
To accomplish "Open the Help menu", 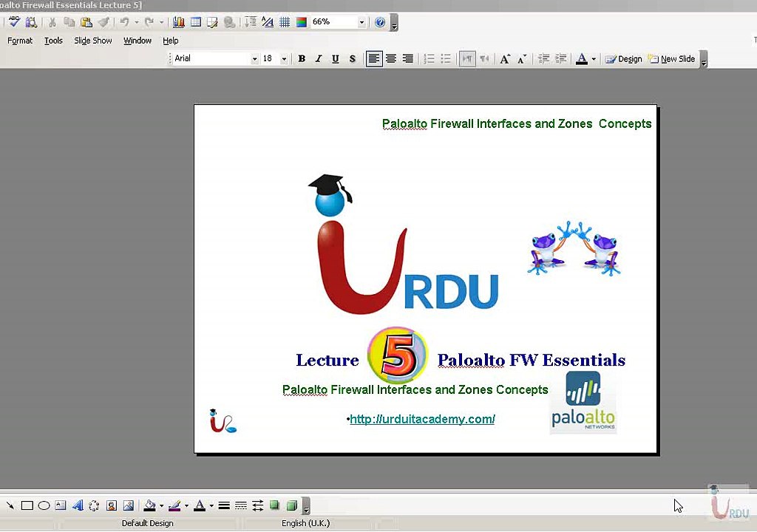I will (x=171, y=41).
